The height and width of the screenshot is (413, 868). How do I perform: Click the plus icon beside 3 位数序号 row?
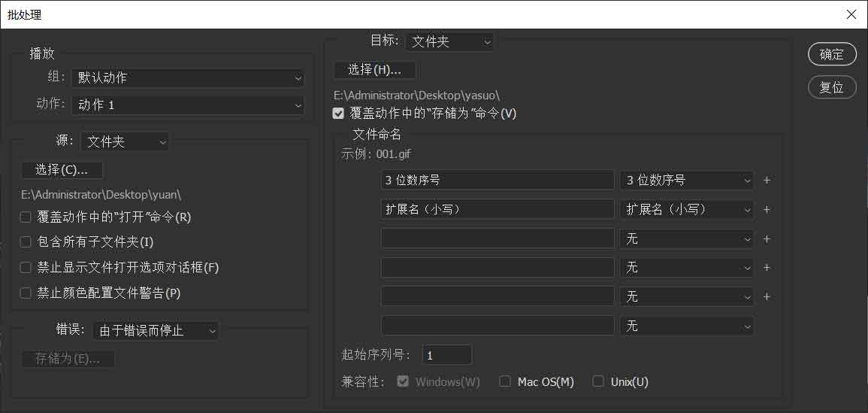[767, 181]
